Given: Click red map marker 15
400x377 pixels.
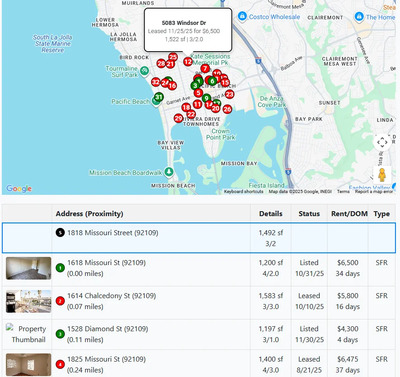Looking at the screenshot, I should [x=225, y=82].
